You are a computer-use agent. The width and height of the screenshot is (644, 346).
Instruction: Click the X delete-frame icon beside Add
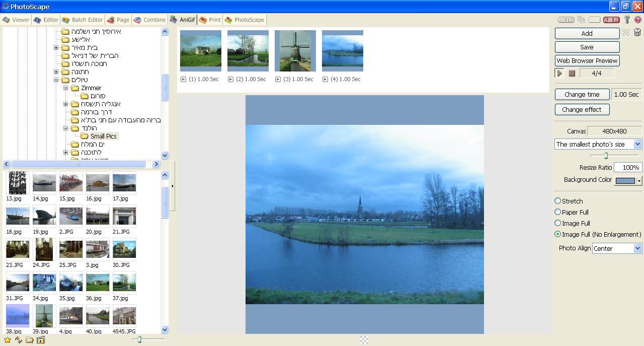[626, 33]
